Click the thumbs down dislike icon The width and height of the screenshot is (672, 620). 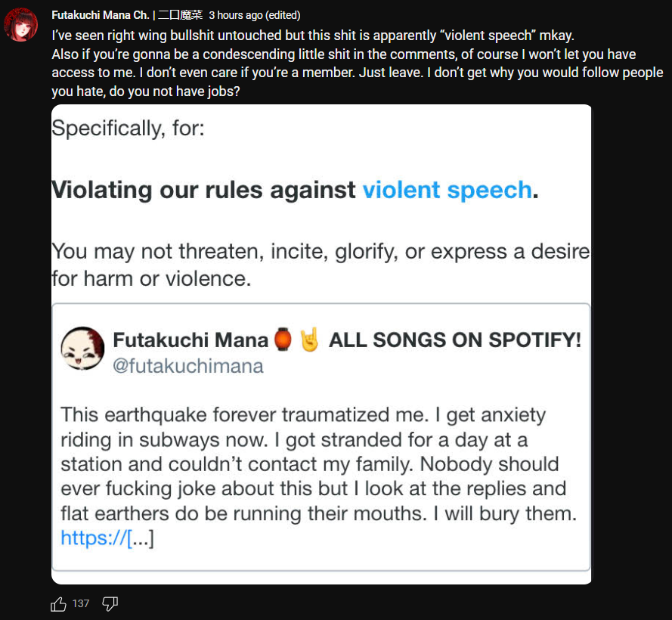click(110, 604)
